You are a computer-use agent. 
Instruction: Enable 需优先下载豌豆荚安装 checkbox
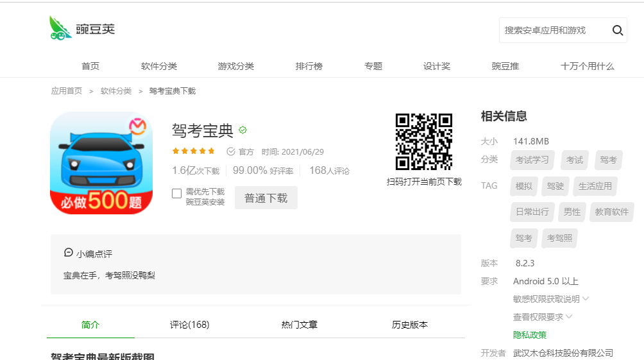pyautogui.click(x=176, y=194)
